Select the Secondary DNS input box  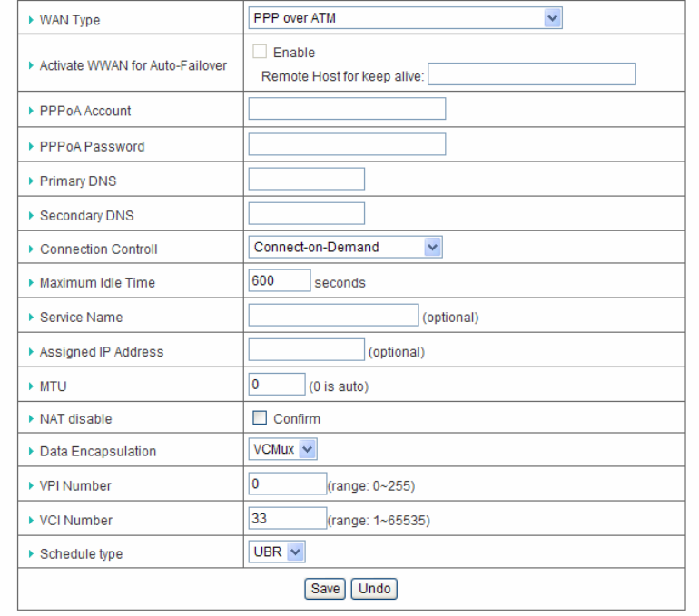coord(306,213)
